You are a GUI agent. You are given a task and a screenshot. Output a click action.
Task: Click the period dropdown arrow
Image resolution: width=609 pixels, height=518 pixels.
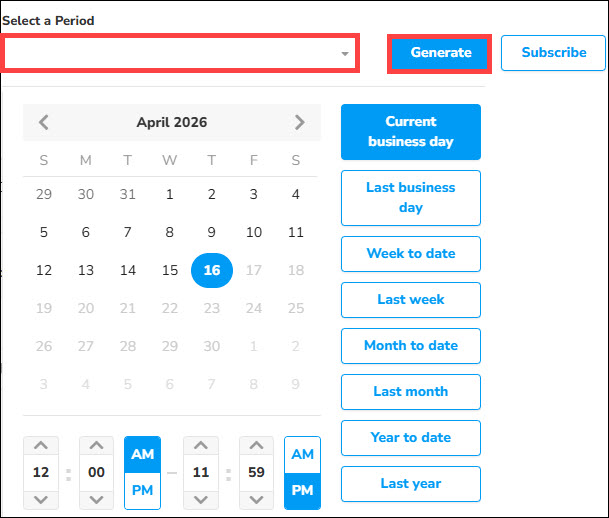tap(345, 54)
